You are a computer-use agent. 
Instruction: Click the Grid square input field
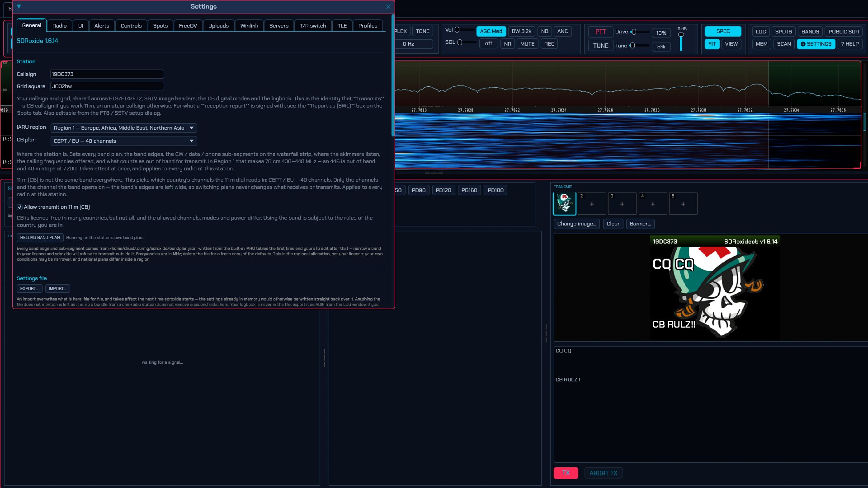(107, 86)
